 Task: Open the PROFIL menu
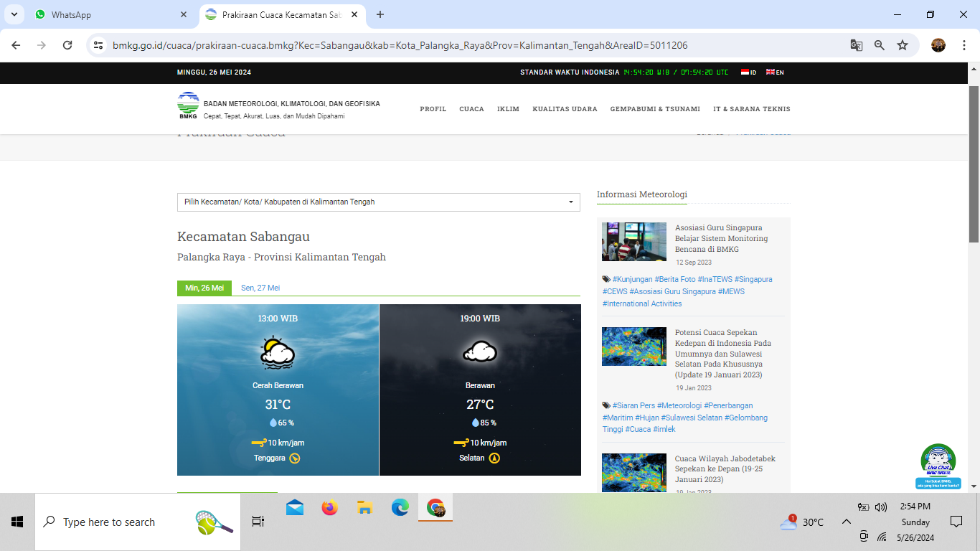point(433,109)
